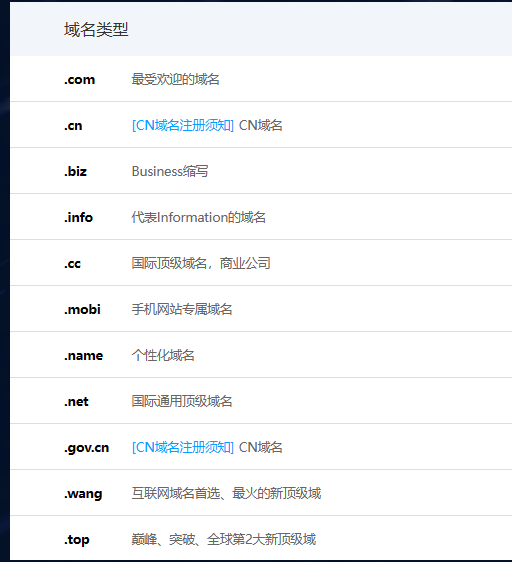
Task: Click description 个性化域名
Action: coord(163,355)
